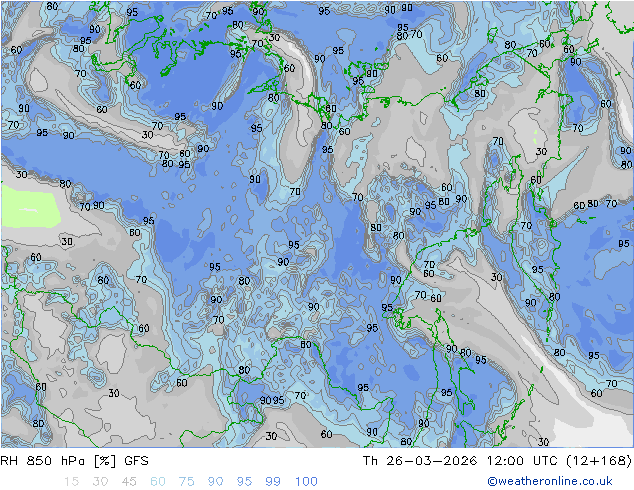Select legend value 15 in the color scale
The height and width of the screenshot is (490, 634).
(x=71, y=481)
